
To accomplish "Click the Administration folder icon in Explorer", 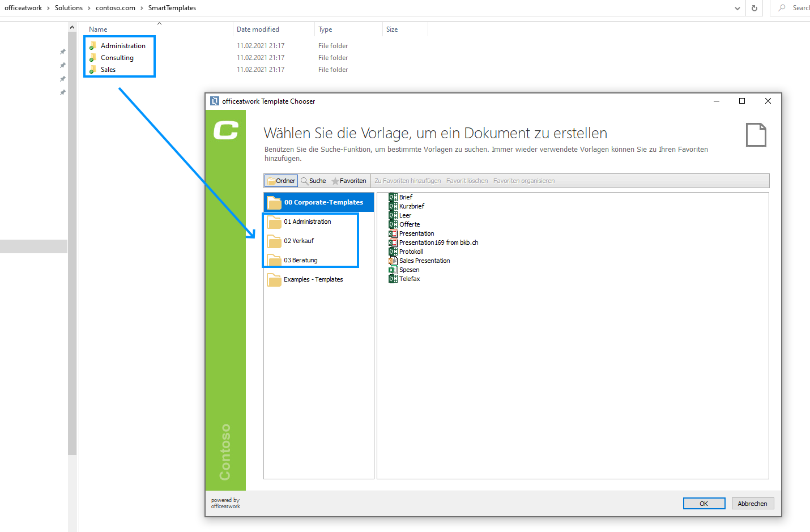I will point(93,46).
